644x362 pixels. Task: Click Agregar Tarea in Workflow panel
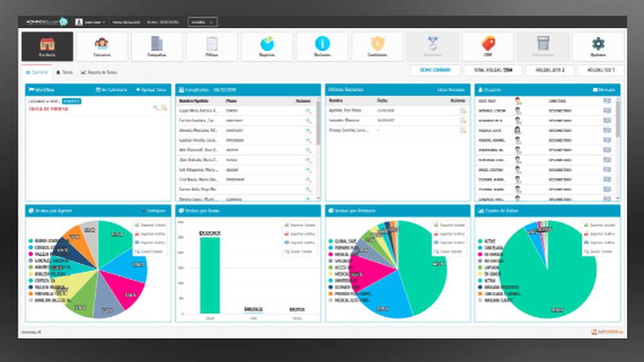151,90
